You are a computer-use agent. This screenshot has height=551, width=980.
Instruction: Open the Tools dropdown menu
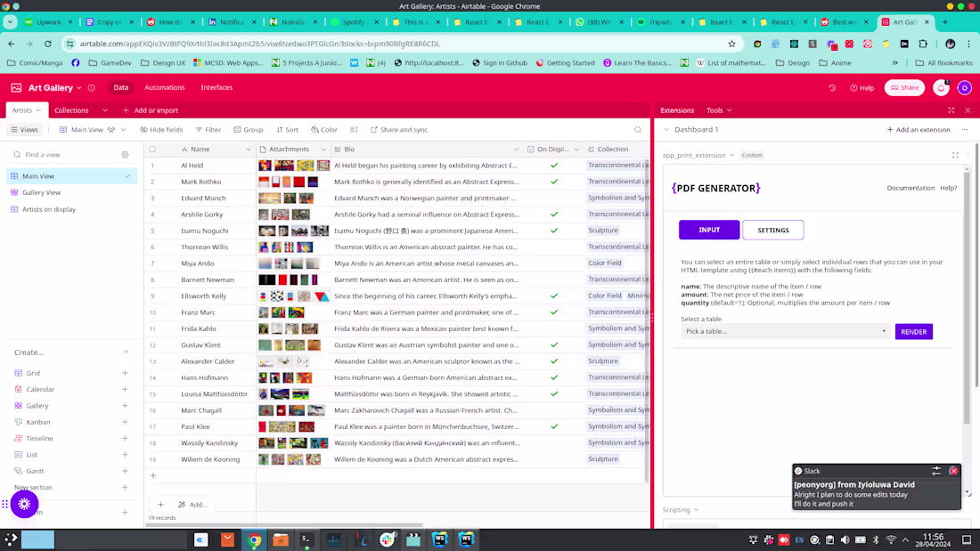pyautogui.click(x=719, y=110)
